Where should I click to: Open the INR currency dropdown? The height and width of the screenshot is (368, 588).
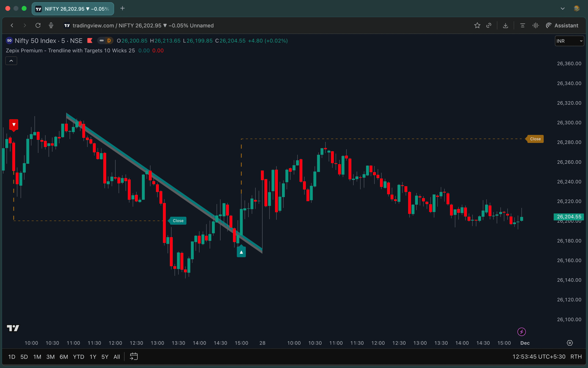point(569,41)
